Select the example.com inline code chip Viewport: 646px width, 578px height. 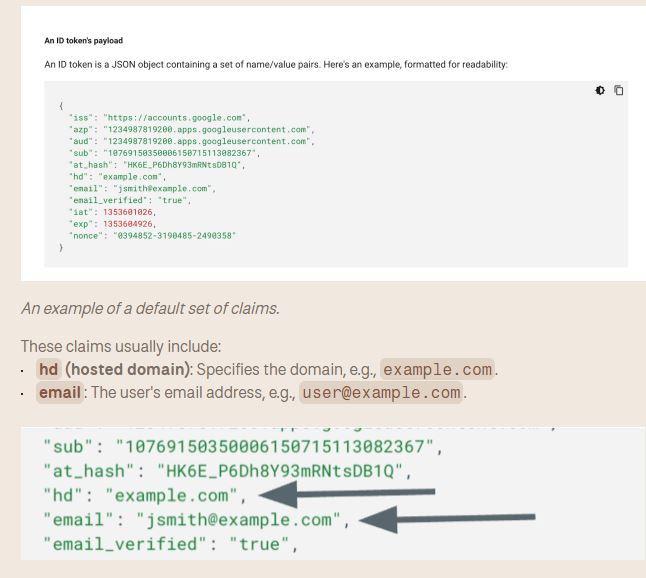pos(437,370)
